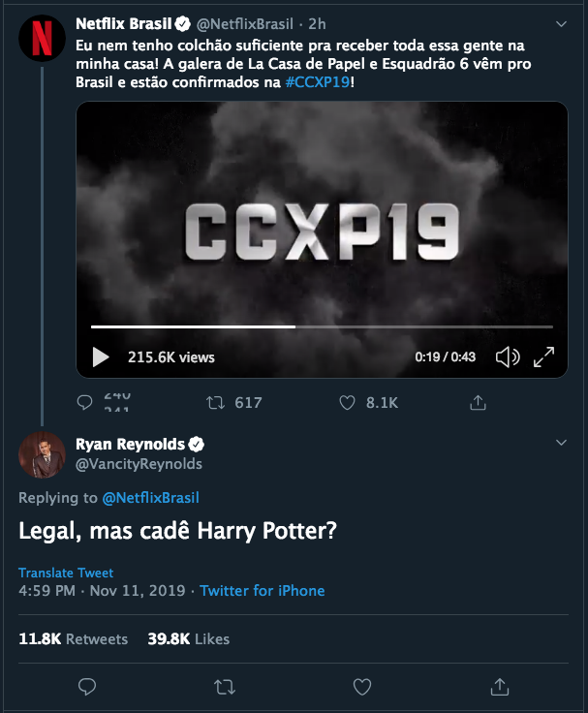Retweet Ryan Reynolds' Harry Potter tweet

224,687
